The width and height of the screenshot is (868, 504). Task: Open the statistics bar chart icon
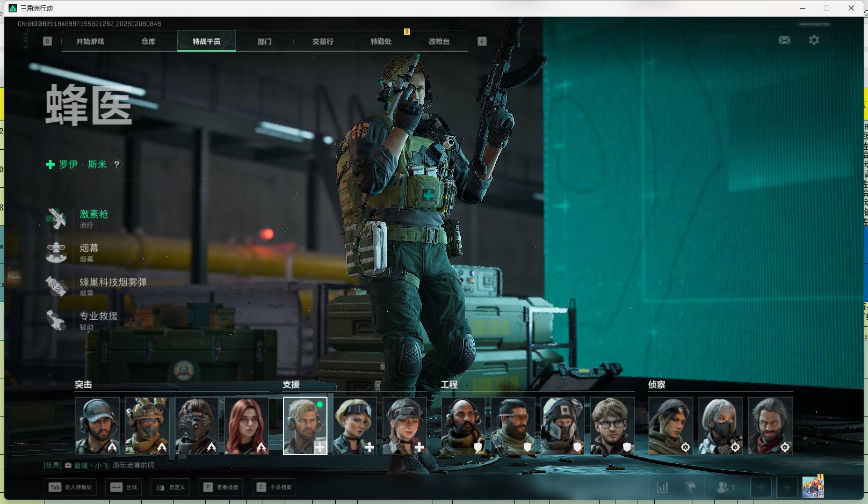tap(663, 487)
